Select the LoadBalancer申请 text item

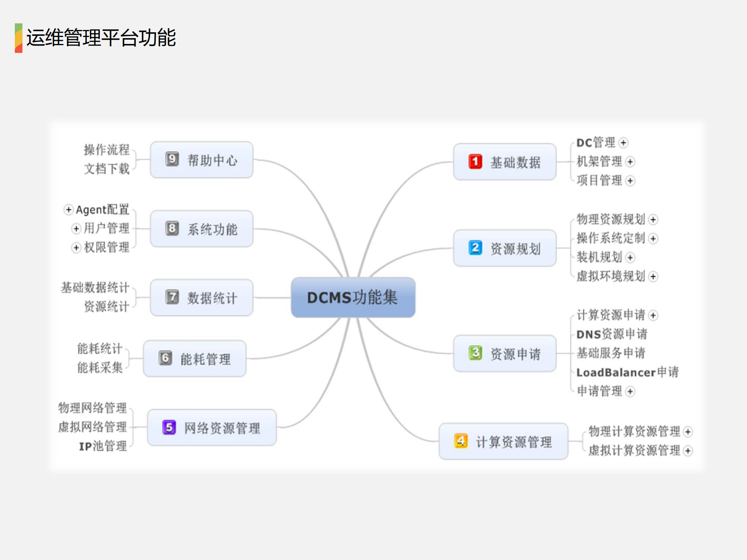tap(627, 372)
